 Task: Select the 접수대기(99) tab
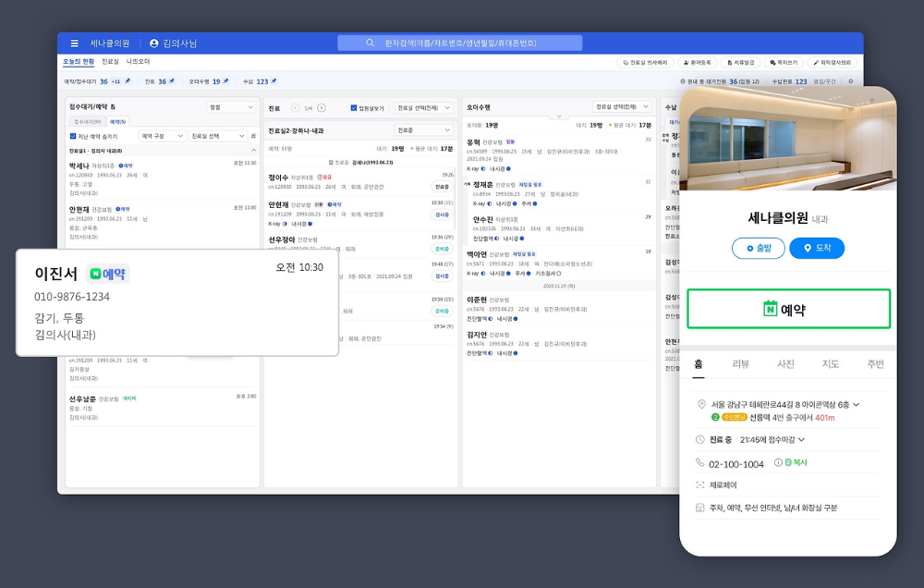pos(88,121)
